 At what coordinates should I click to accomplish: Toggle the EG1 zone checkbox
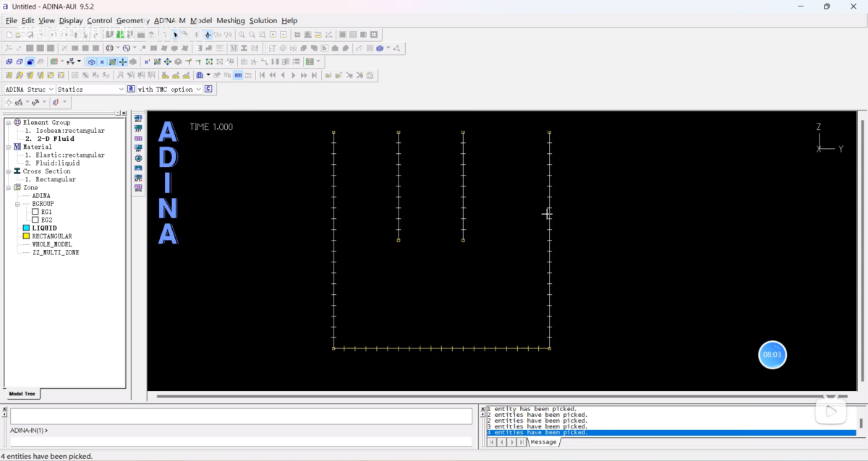35,212
